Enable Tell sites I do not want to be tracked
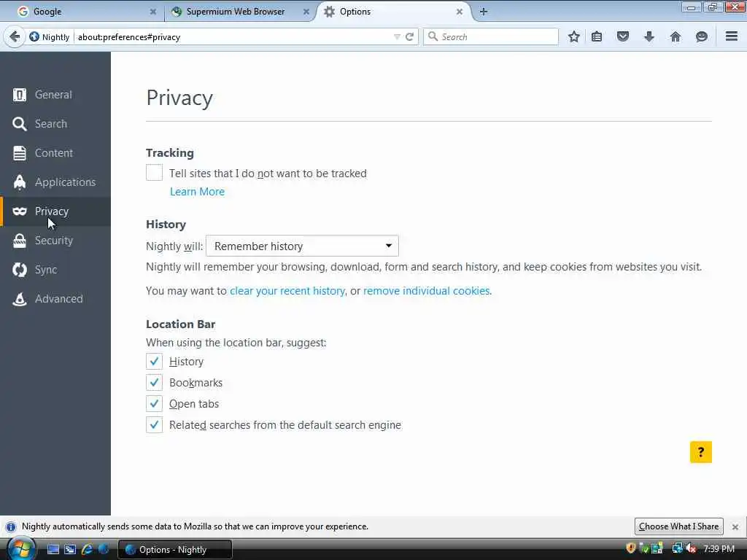The width and height of the screenshot is (747, 560). [154, 173]
